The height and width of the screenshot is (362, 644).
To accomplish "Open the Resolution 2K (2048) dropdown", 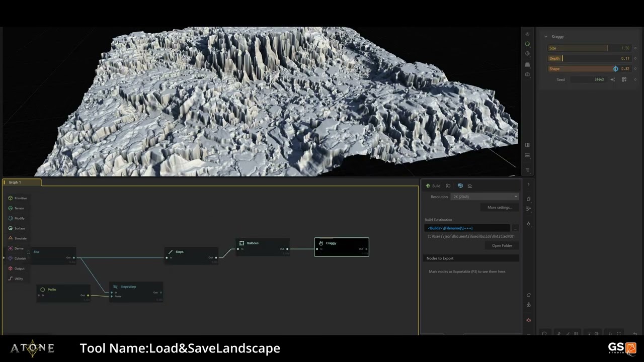I will pyautogui.click(x=485, y=197).
